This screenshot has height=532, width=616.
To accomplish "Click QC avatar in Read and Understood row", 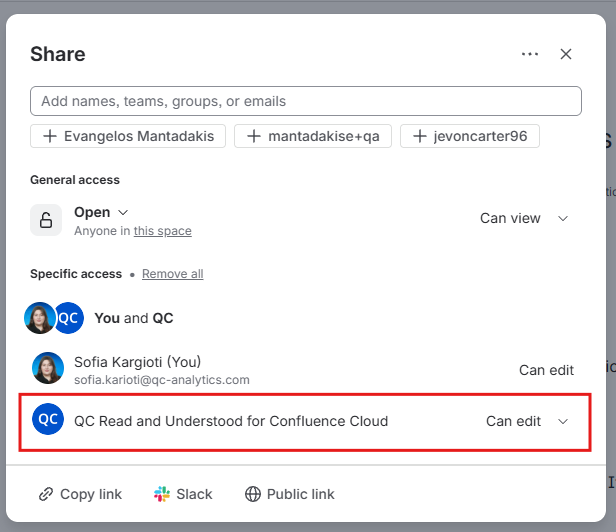I will click(x=48, y=419).
